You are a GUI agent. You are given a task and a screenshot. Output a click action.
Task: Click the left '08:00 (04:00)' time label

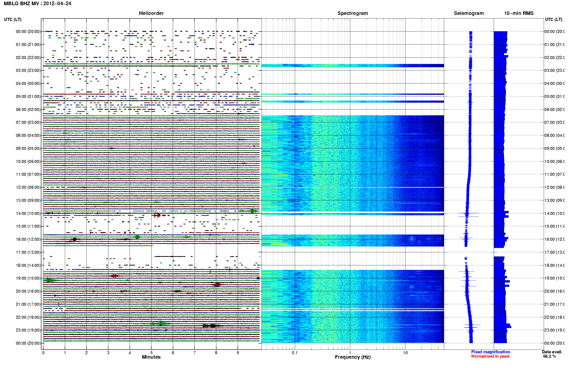tap(28, 135)
